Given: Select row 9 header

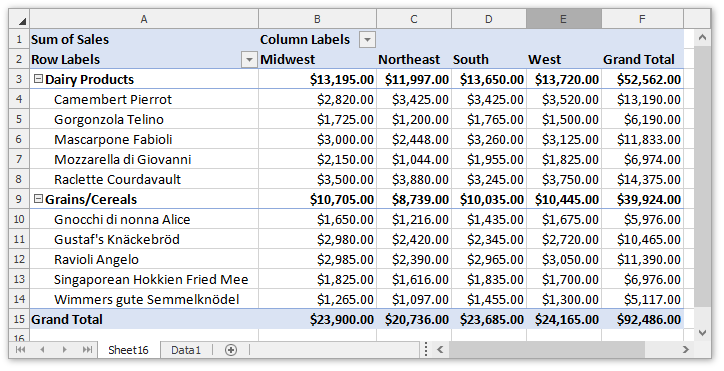Looking at the screenshot, I should coord(19,199).
